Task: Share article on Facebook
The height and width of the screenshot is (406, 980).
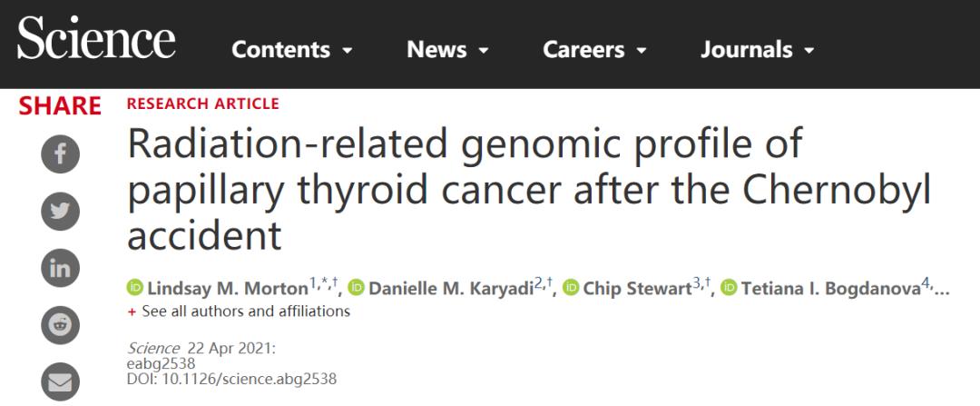Action: coord(62,155)
